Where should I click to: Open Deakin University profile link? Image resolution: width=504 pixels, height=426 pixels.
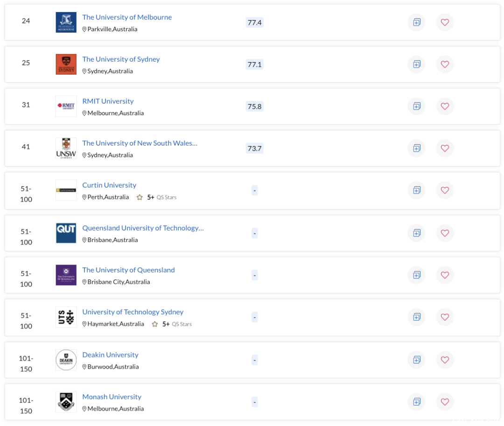click(x=110, y=355)
